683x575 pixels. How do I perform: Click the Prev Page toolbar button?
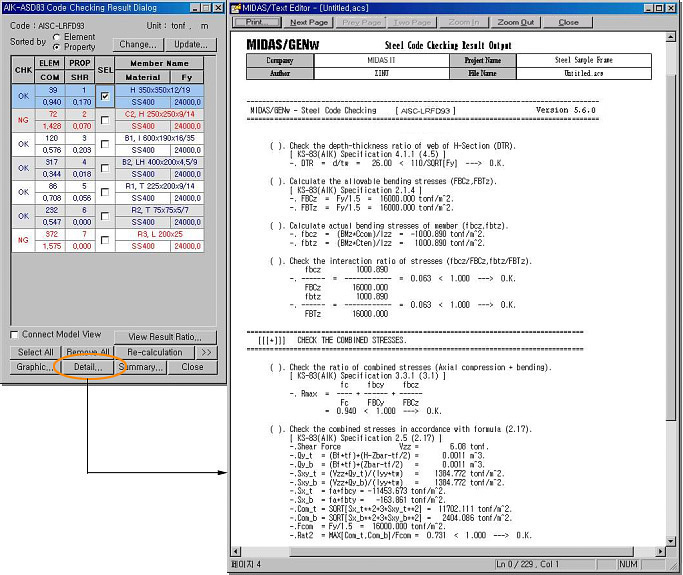pos(361,22)
